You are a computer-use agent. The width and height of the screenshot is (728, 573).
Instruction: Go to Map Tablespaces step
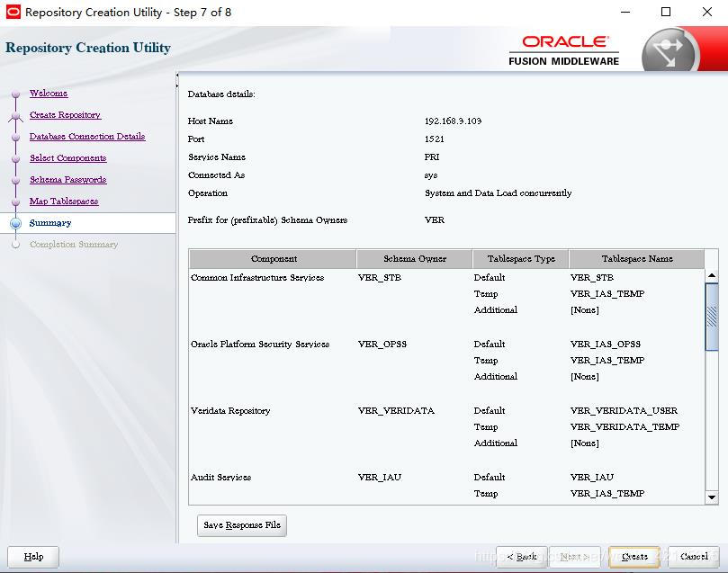click(x=64, y=201)
